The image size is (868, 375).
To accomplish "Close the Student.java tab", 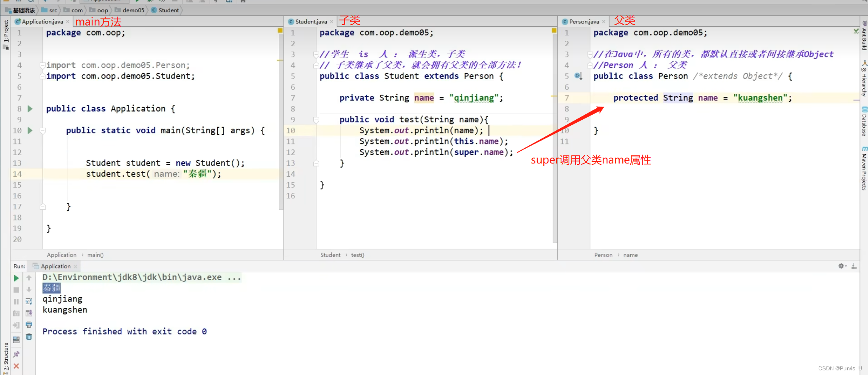I will coord(332,22).
